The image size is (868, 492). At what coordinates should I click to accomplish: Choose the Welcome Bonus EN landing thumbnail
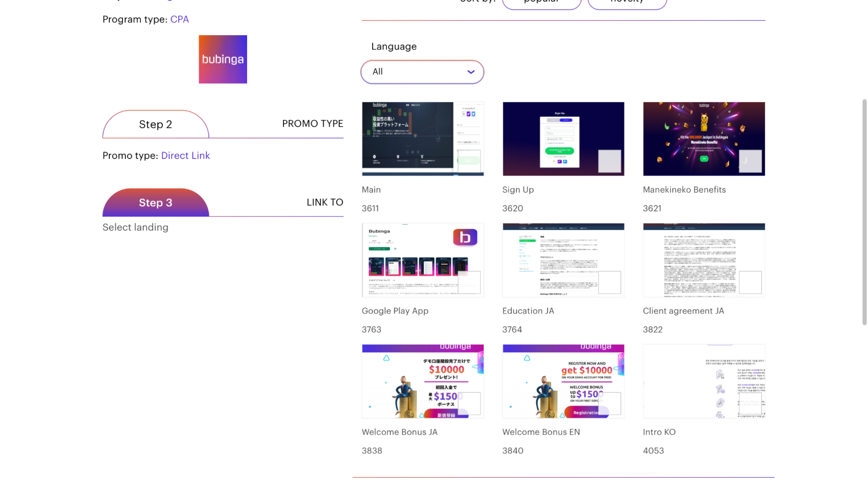tap(563, 381)
